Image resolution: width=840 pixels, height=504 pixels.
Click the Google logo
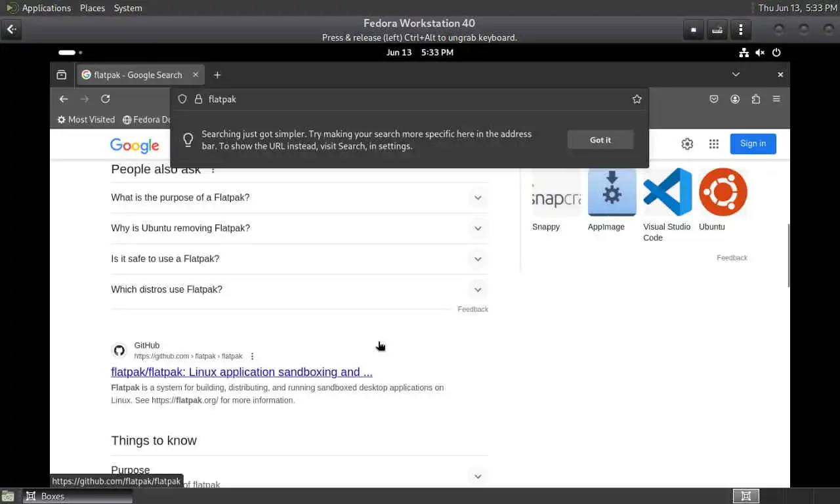point(135,145)
